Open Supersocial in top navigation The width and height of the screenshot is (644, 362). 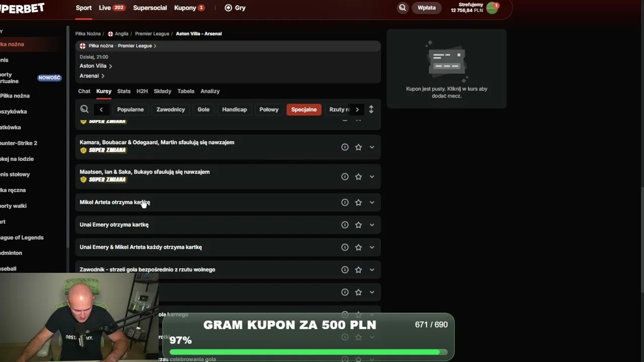[x=150, y=8]
